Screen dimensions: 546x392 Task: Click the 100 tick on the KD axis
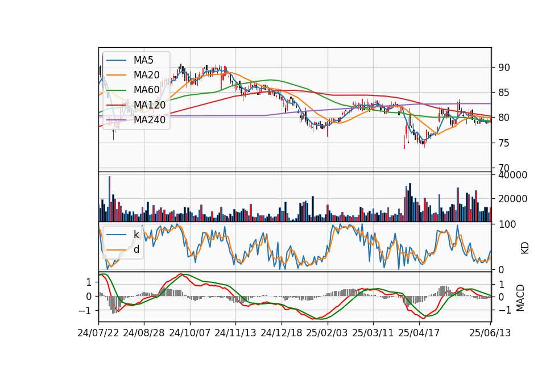pos(507,224)
